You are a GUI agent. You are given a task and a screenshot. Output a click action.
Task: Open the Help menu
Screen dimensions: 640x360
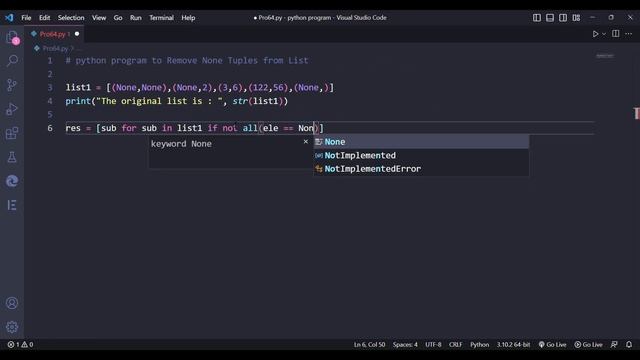pos(188,18)
